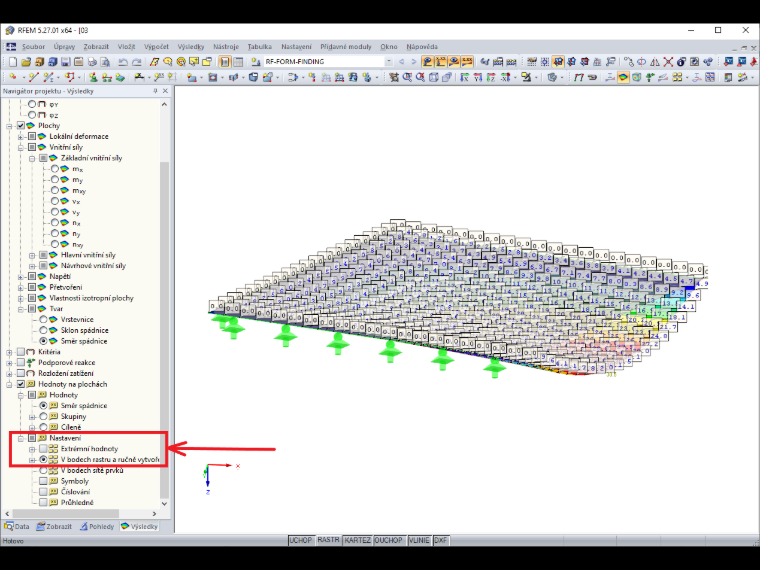Click the New model icon
Screen dimensions: 760x570
13,62
